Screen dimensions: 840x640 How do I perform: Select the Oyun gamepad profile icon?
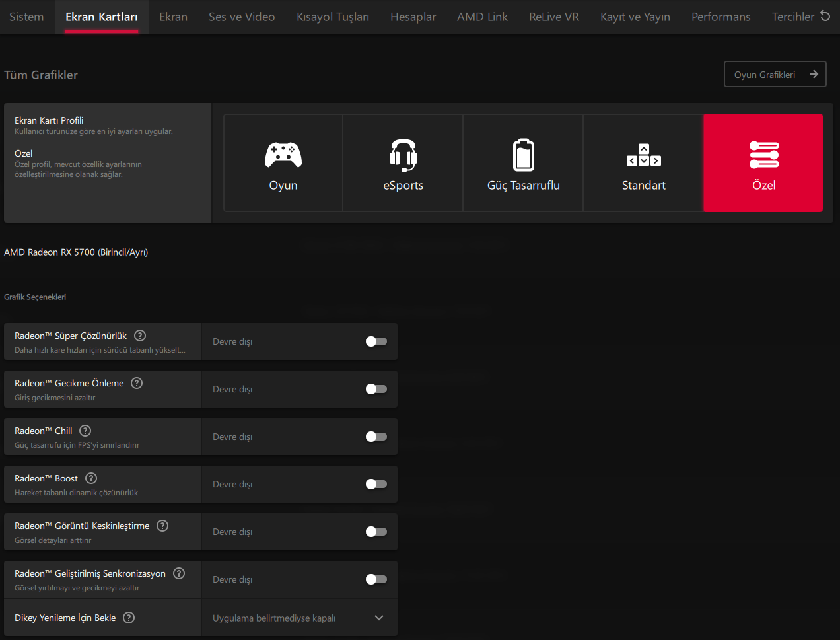(283, 155)
